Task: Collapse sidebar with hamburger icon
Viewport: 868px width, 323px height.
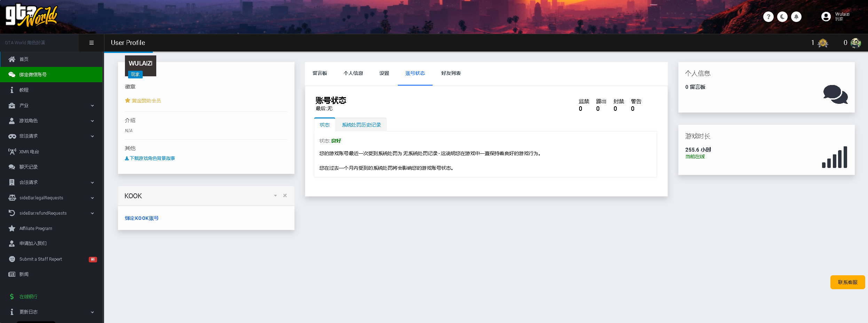Action: coord(92,43)
